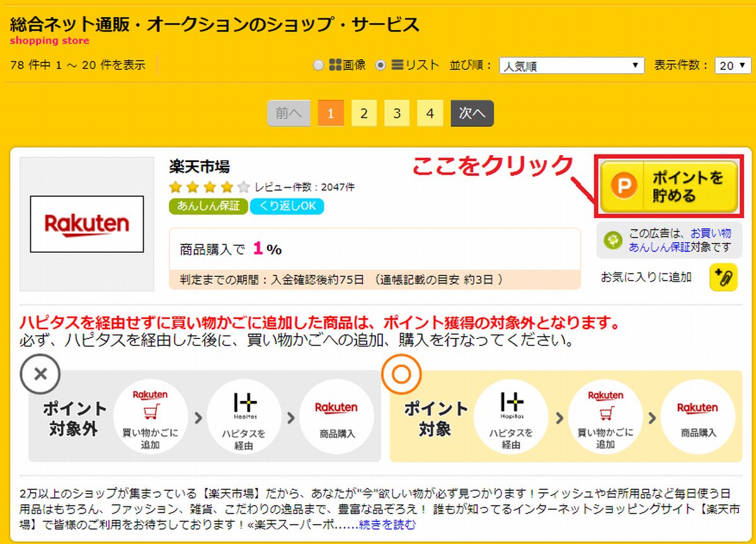Click the Hapitas ハピタスを経由 circle in 対象 flow
Screen dimensions: 756x544
[511, 416]
